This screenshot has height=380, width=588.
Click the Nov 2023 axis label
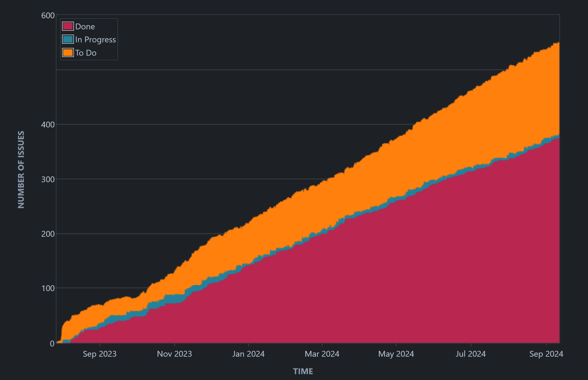pos(174,354)
